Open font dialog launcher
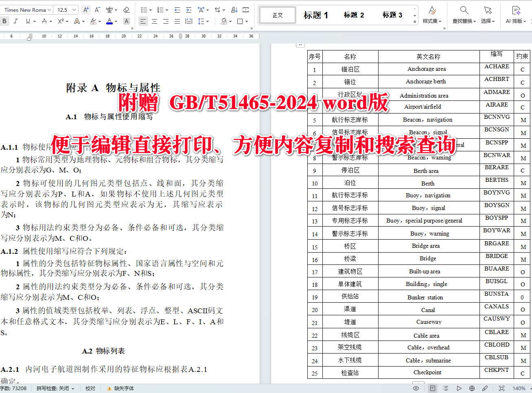This screenshot has height=393, width=532. (x=131, y=28)
